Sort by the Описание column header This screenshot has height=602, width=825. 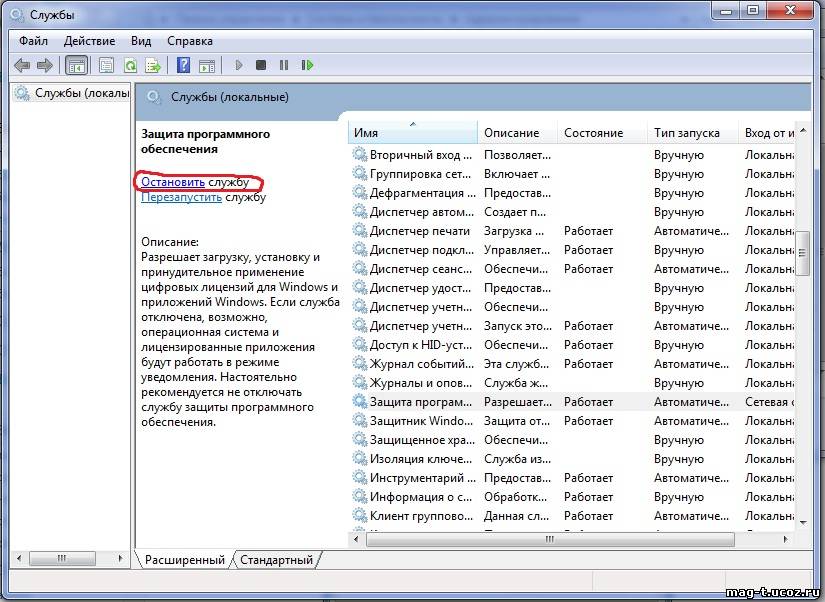click(x=518, y=133)
